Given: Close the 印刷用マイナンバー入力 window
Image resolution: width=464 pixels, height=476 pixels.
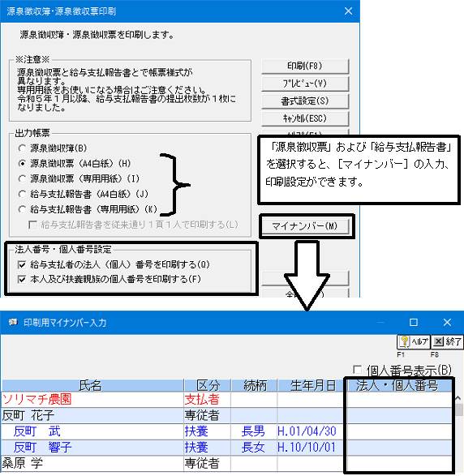Looking at the screenshot, I should coord(447,322).
